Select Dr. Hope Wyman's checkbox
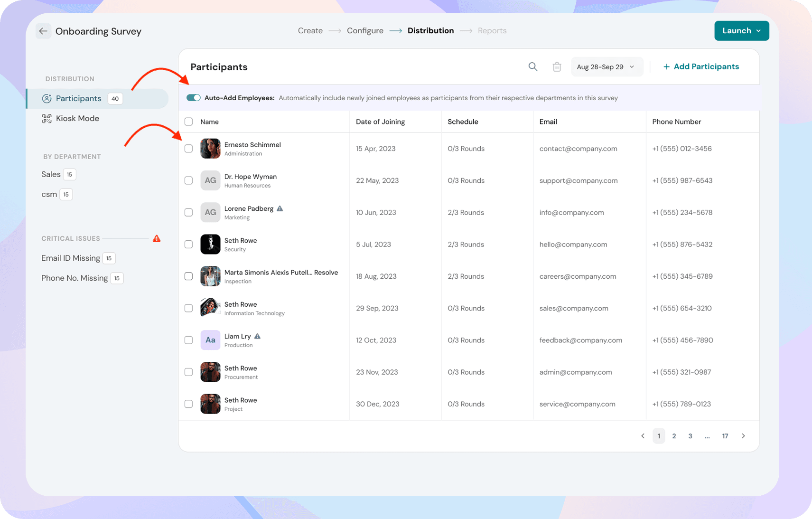Image resolution: width=812 pixels, height=519 pixels. [x=188, y=180]
